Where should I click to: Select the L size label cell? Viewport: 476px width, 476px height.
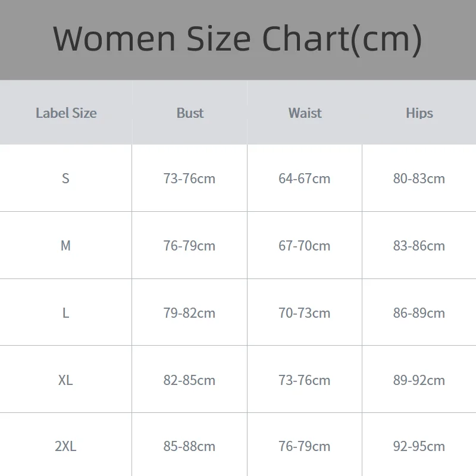tap(65, 313)
